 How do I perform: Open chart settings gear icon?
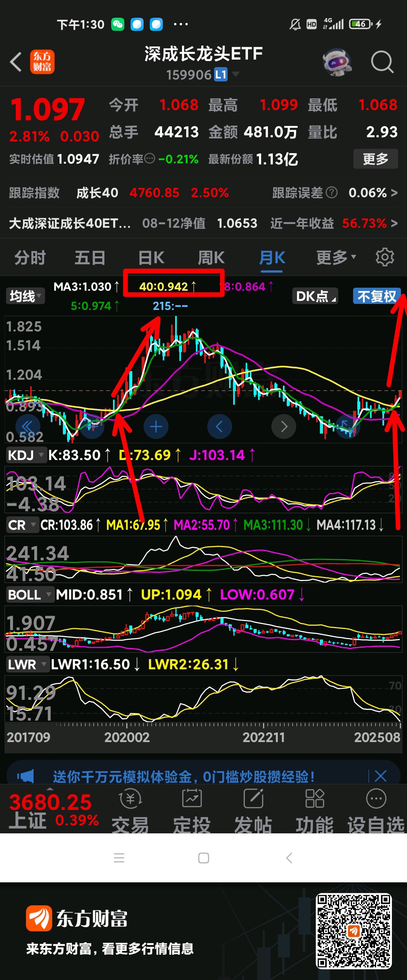[384, 258]
